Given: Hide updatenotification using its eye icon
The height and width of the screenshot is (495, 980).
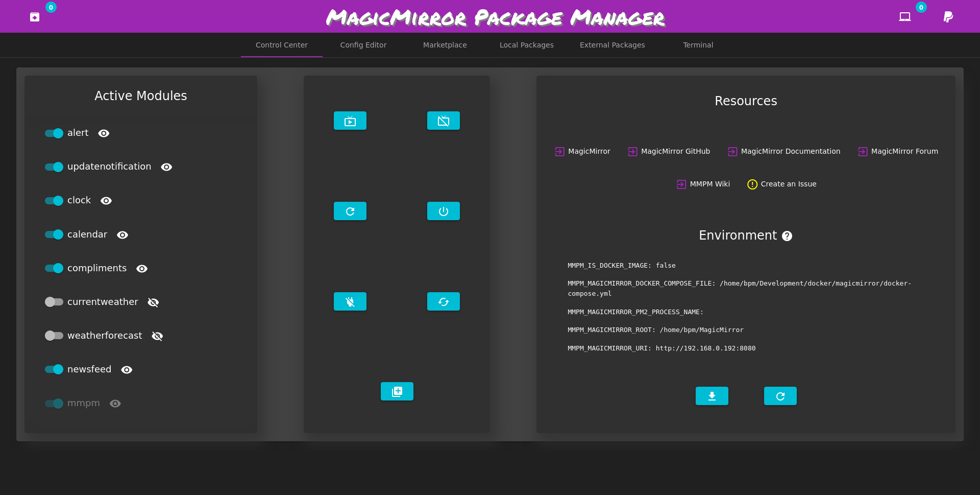Looking at the screenshot, I should 166,167.
